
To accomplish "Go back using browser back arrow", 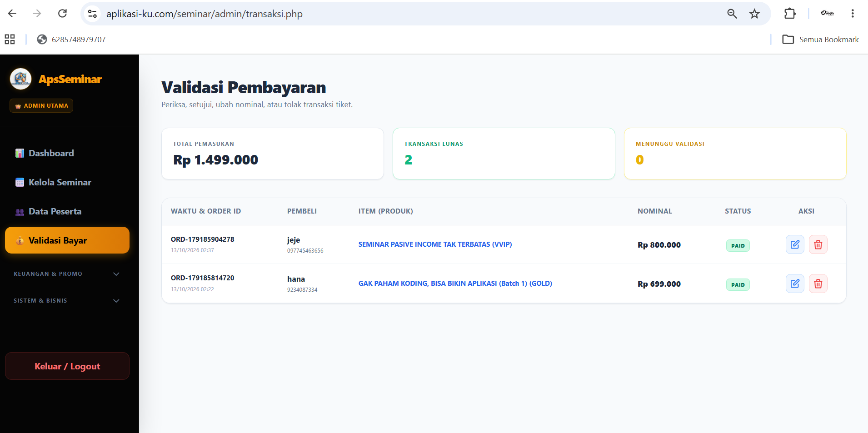I will (12, 14).
